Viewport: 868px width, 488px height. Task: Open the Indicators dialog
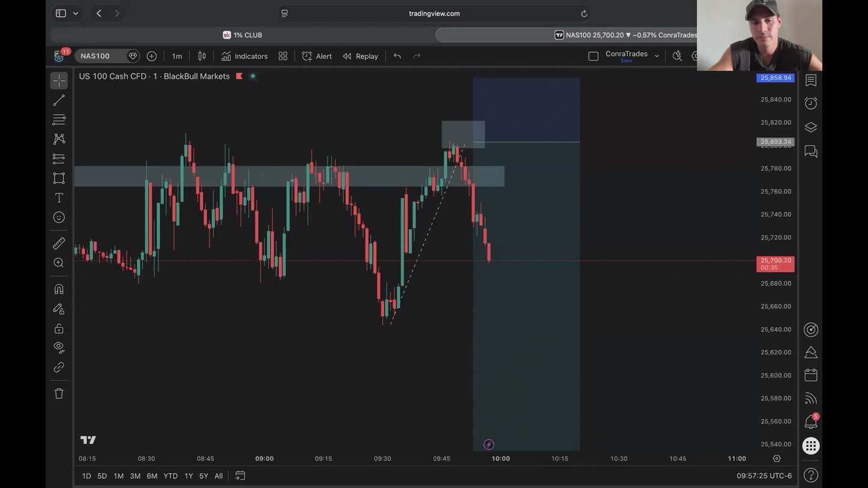(x=244, y=56)
